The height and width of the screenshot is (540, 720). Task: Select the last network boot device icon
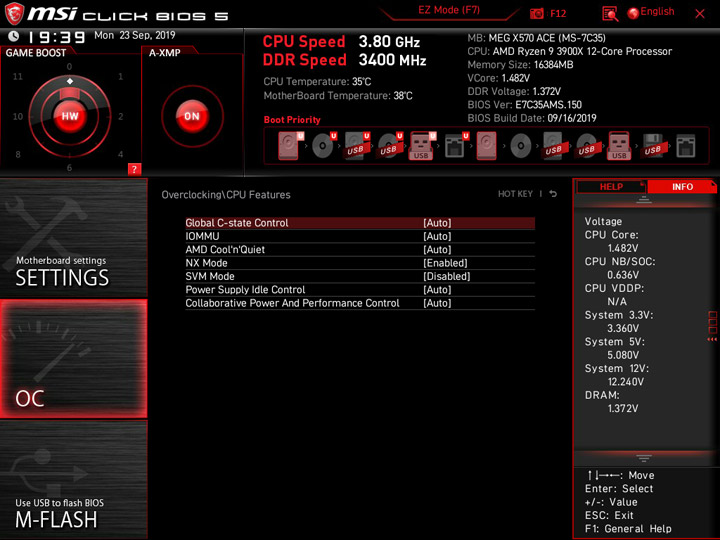coord(686,146)
